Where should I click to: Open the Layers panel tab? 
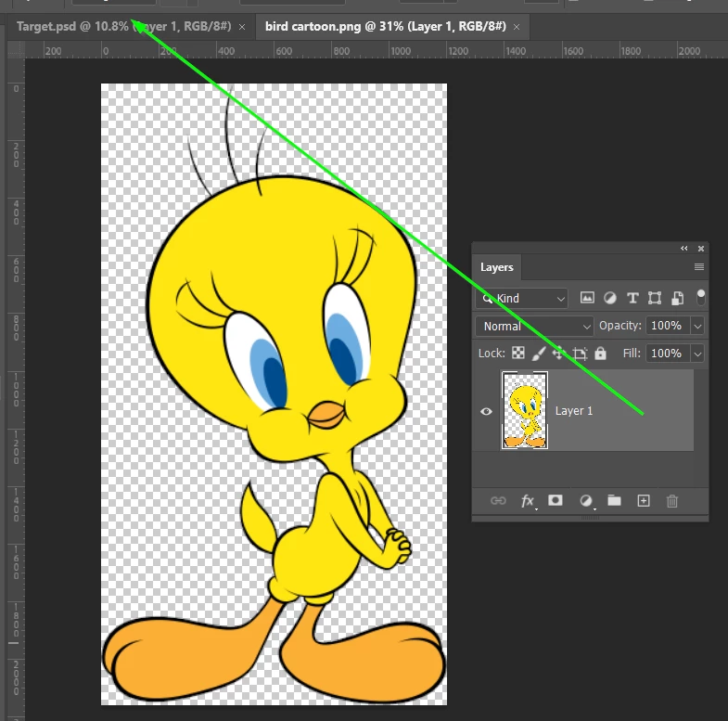click(496, 267)
